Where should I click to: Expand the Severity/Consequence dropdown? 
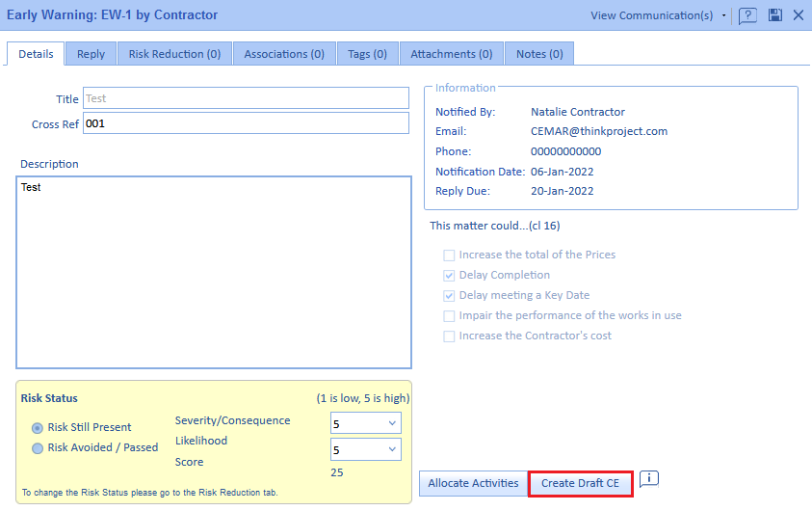coord(366,422)
